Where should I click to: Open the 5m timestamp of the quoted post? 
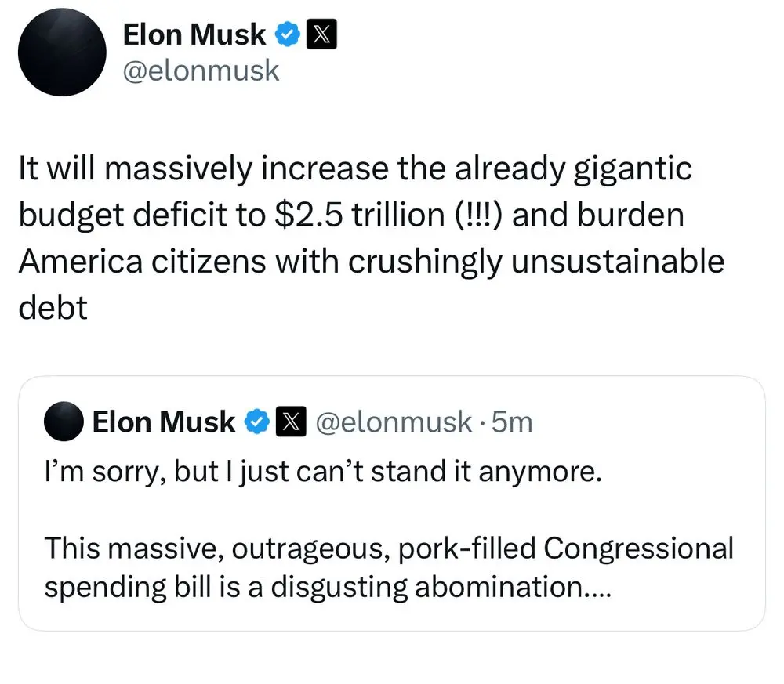[514, 422]
